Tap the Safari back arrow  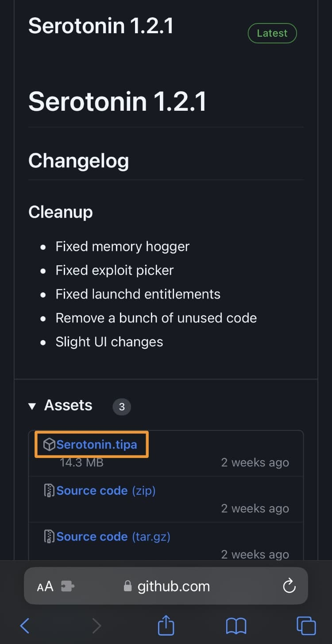click(25, 625)
